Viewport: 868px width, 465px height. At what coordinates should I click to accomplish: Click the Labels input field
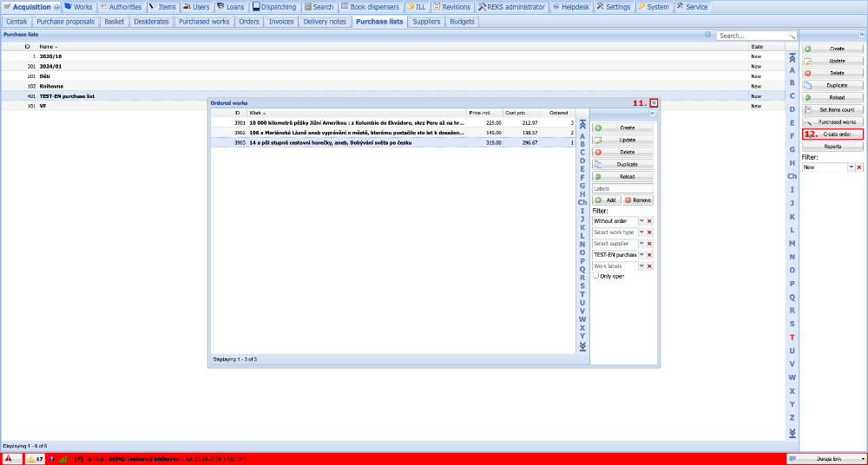(622, 189)
